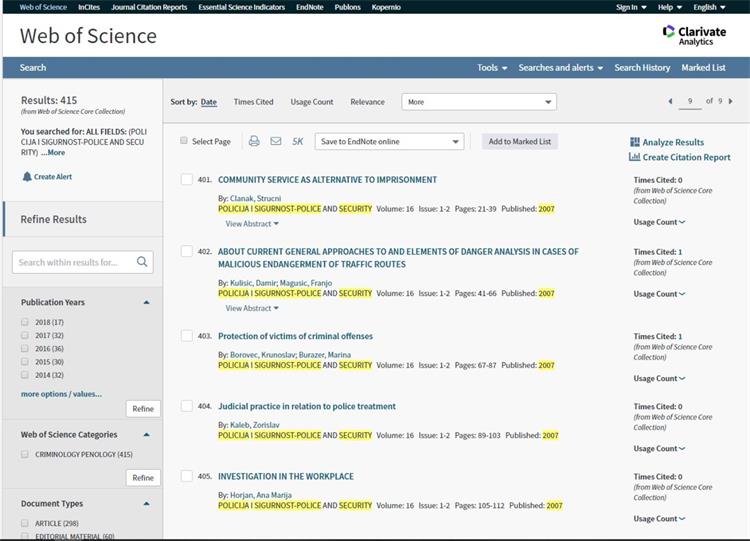Open Kopernio in top navigation
This screenshot has width=750, height=541.
[386, 7]
